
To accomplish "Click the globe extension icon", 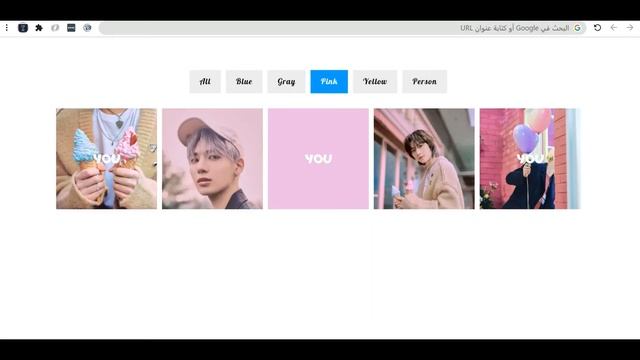I will point(87,28).
